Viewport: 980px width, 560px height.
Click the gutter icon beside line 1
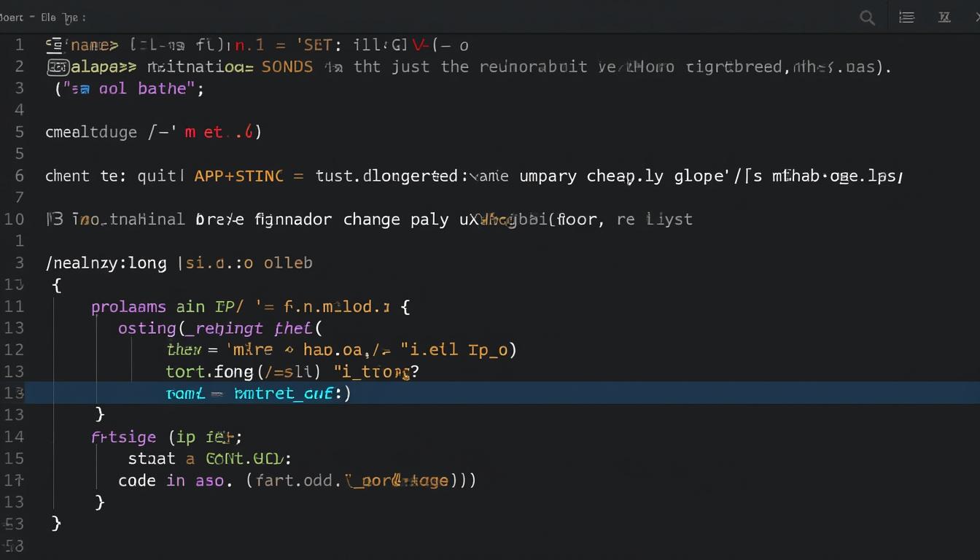tap(57, 44)
